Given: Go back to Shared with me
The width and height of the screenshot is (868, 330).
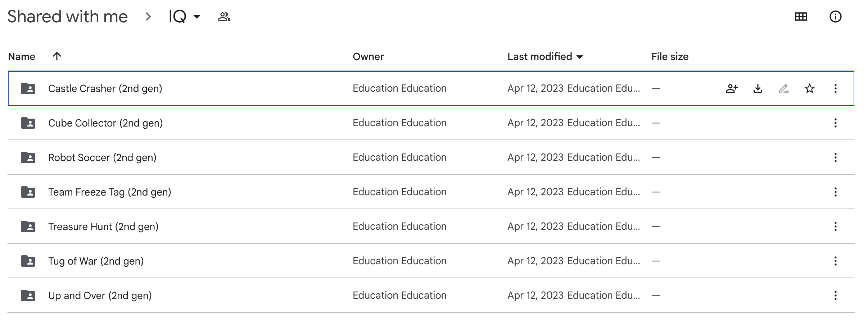Looking at the screenshot, I should (68, 17).
